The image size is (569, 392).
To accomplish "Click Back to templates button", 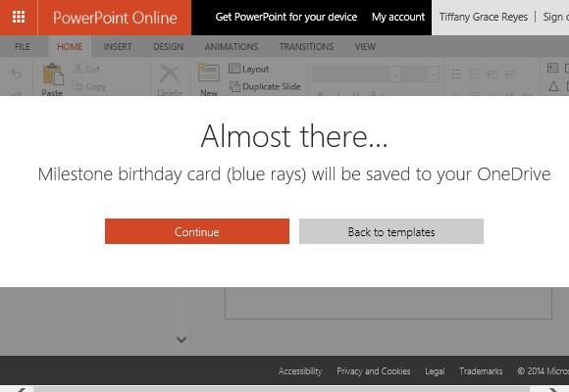I will (391, 231).
